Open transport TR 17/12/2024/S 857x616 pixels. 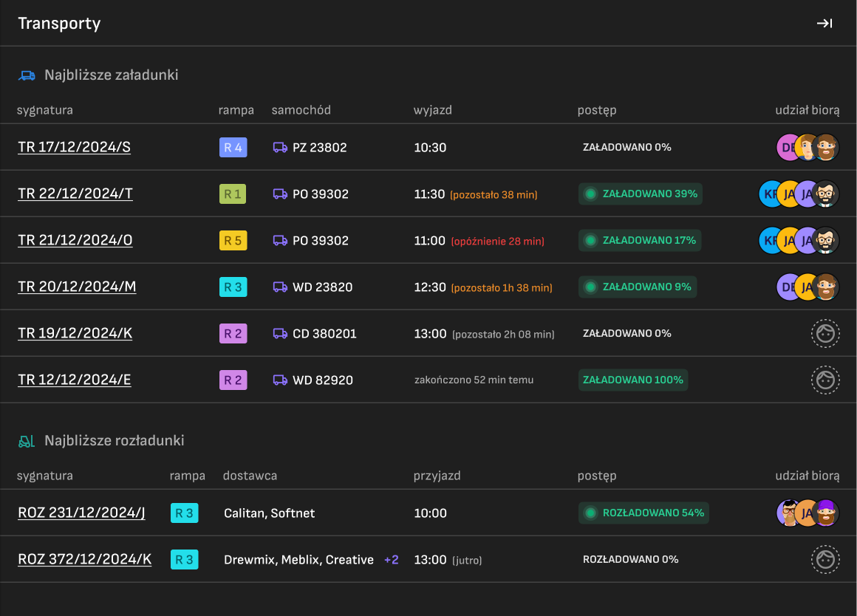[75, 147]
